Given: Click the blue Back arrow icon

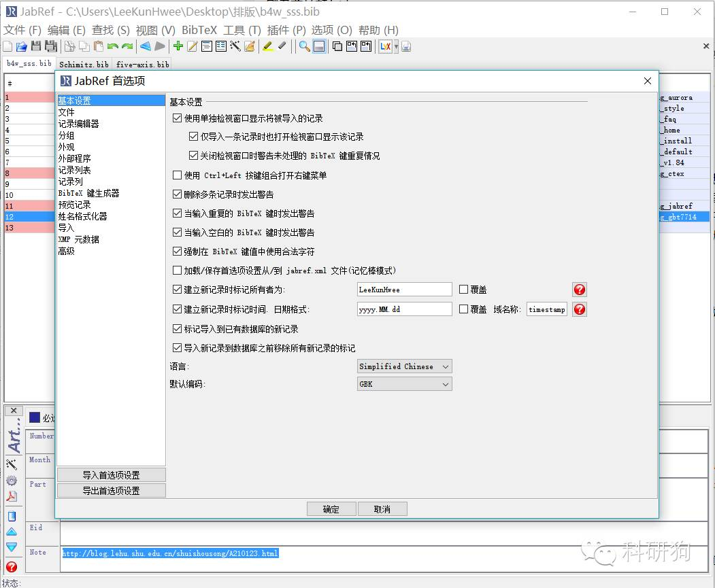Looking at the screenshot, I should point(146,46).
